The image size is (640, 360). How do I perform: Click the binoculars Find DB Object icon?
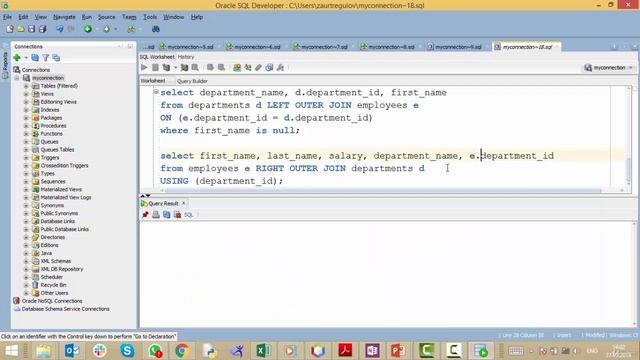click(156, 29)
